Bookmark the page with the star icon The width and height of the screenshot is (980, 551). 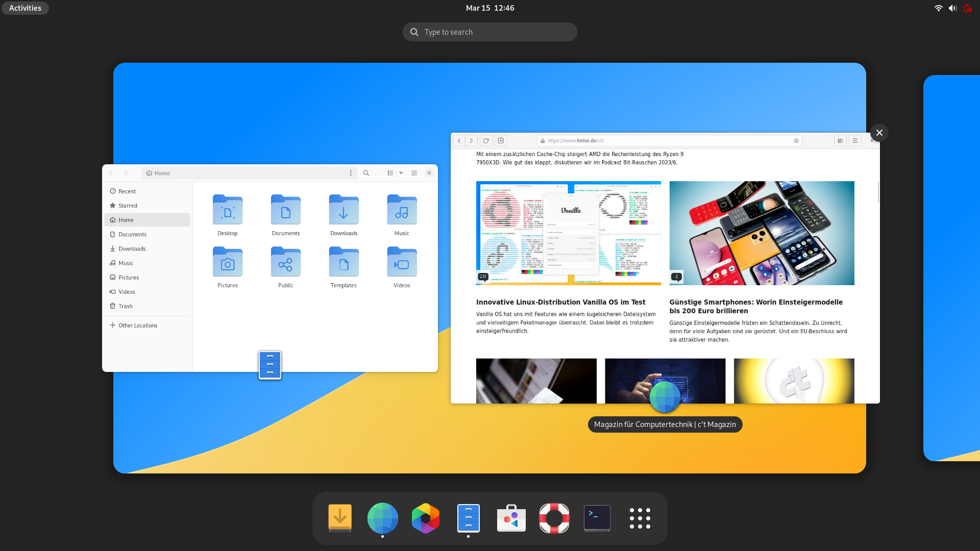click(796, 141)
